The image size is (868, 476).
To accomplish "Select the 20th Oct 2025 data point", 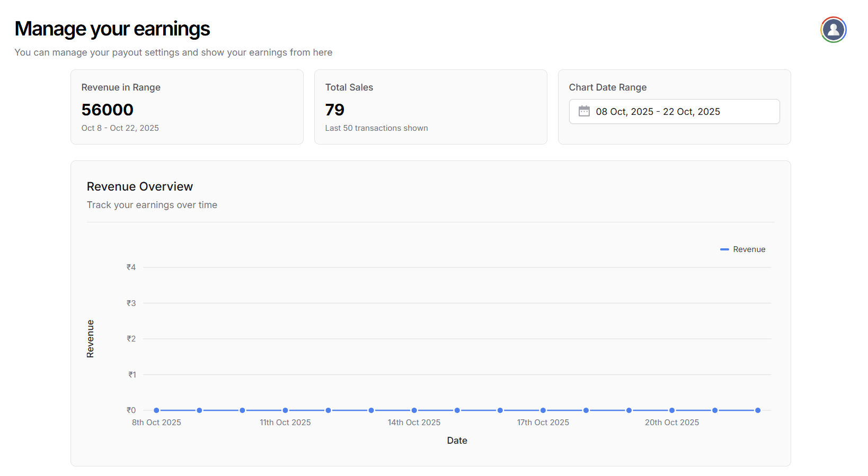I will click(672, 410).
